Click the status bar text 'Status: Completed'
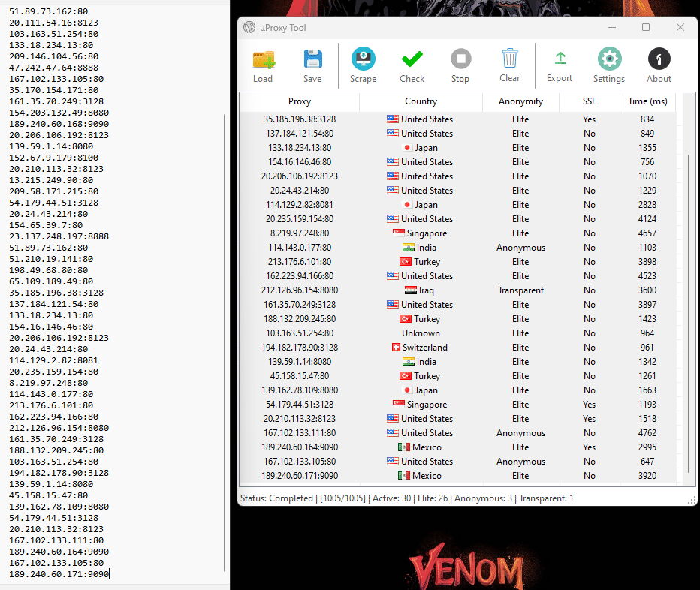700x590 pixels. [276, 498]
